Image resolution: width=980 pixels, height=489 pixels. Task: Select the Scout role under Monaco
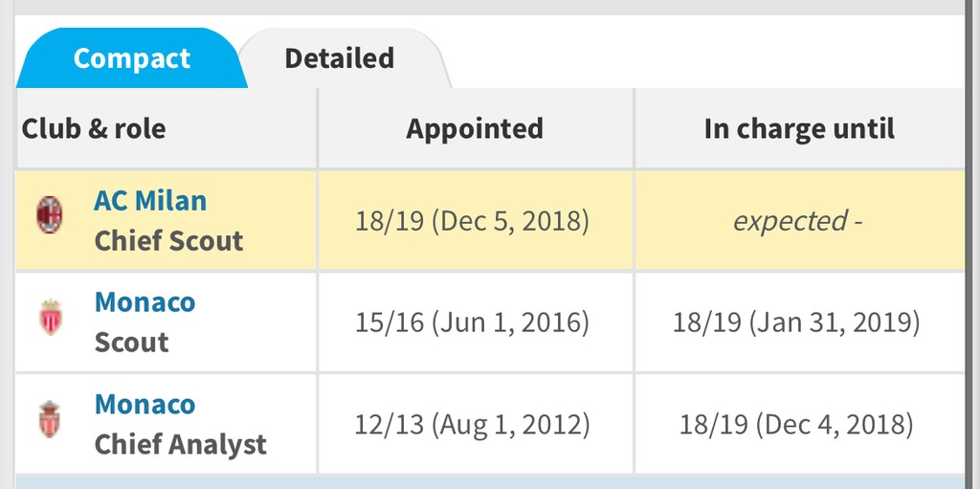pos(131,343)
